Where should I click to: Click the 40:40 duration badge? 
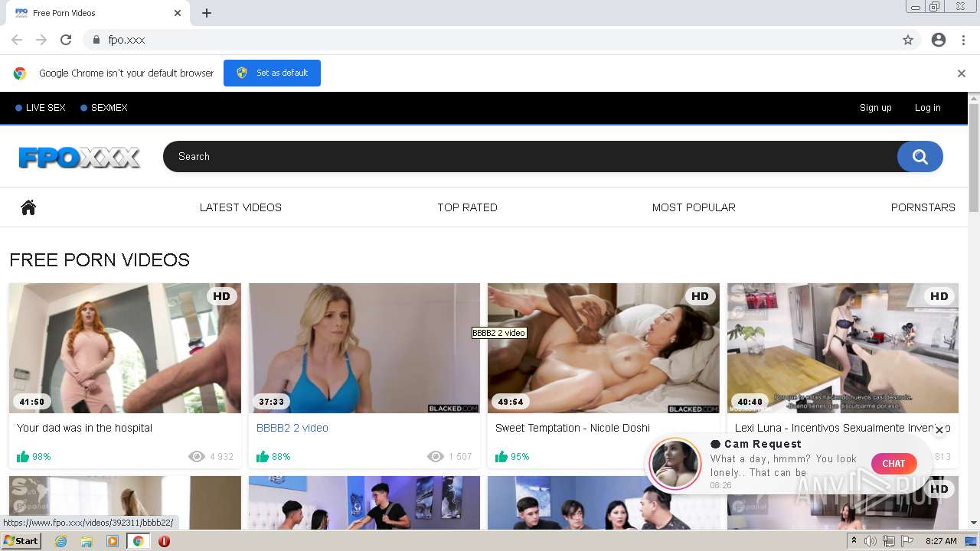point(750,402)
